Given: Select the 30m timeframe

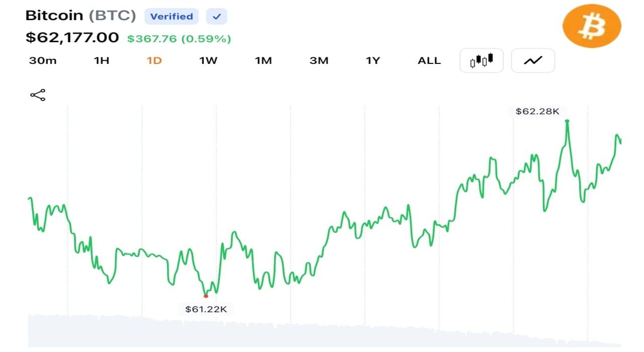Looking at the screenshot, I should coord(43,61).
